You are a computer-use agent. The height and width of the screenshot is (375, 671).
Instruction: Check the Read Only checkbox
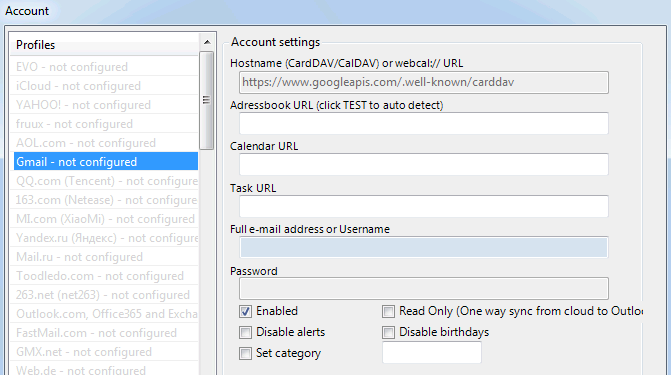tap(388, 311)
